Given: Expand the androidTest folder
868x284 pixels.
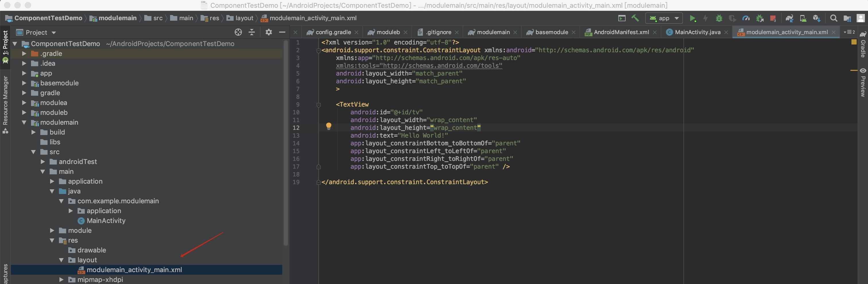Looking at the screenshot, I should [x=43, y=162].
